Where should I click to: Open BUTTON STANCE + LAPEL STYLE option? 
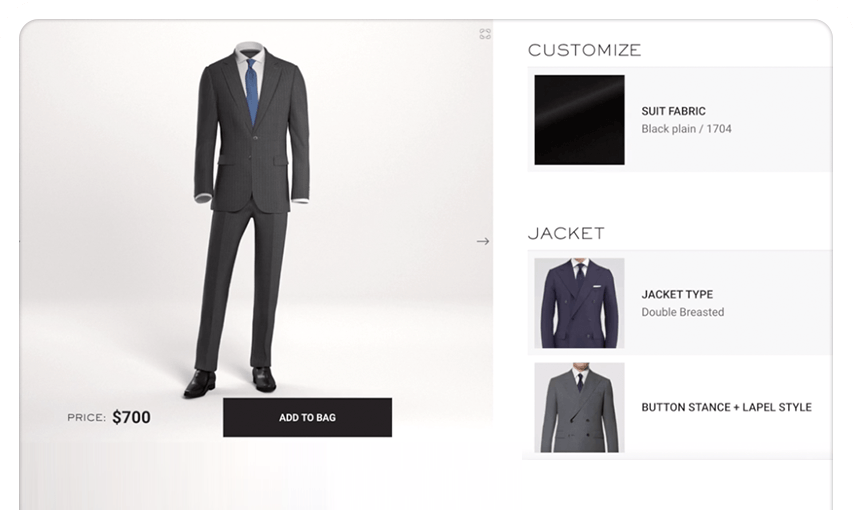[726, 407]
